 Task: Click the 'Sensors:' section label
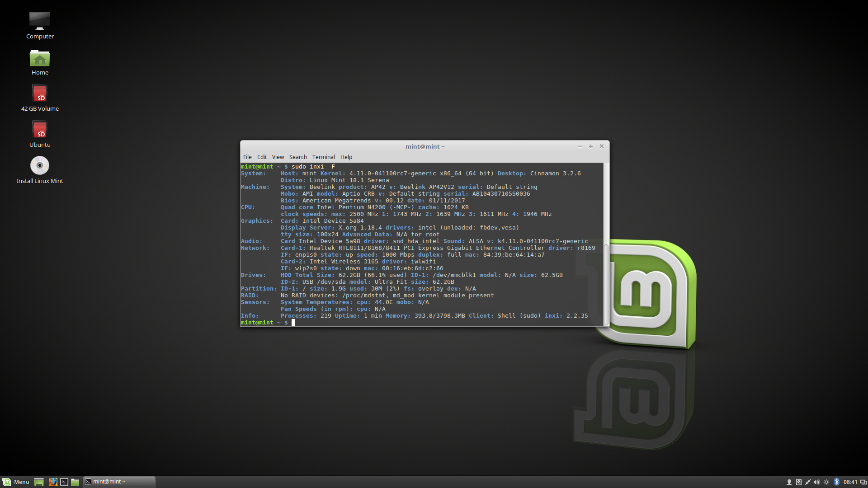255,302
